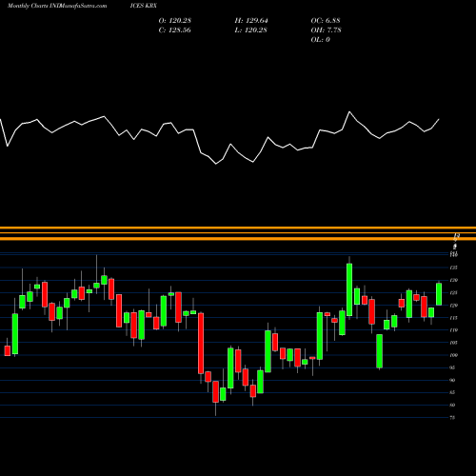Click the 'Monthly Charts INDMunafaSutra.com' title text
Image resolution: width=476 pixels, height=476 pixels.
[57, 6]
